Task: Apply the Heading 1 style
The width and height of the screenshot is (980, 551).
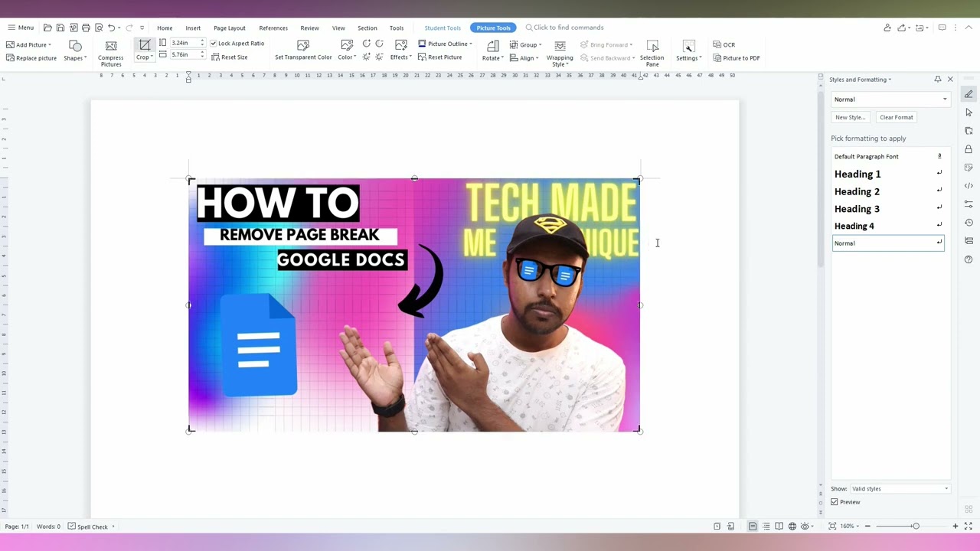Action: click(x=888, y=174)
